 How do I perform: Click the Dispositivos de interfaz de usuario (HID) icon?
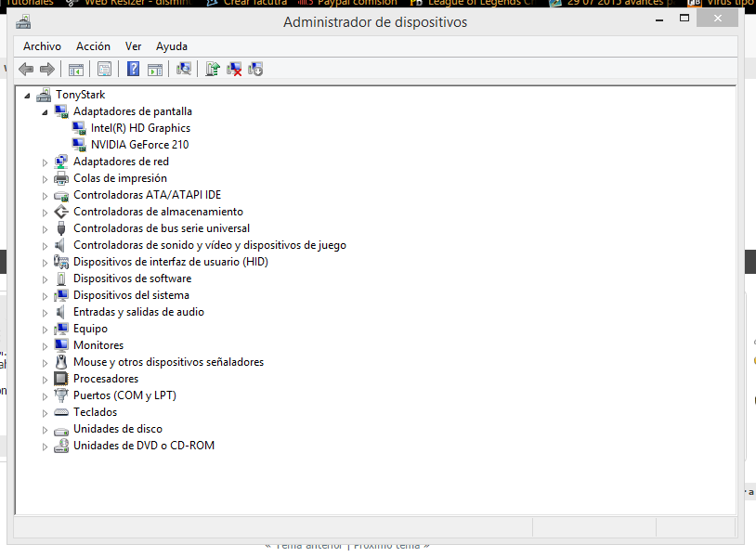click(61, 262)
